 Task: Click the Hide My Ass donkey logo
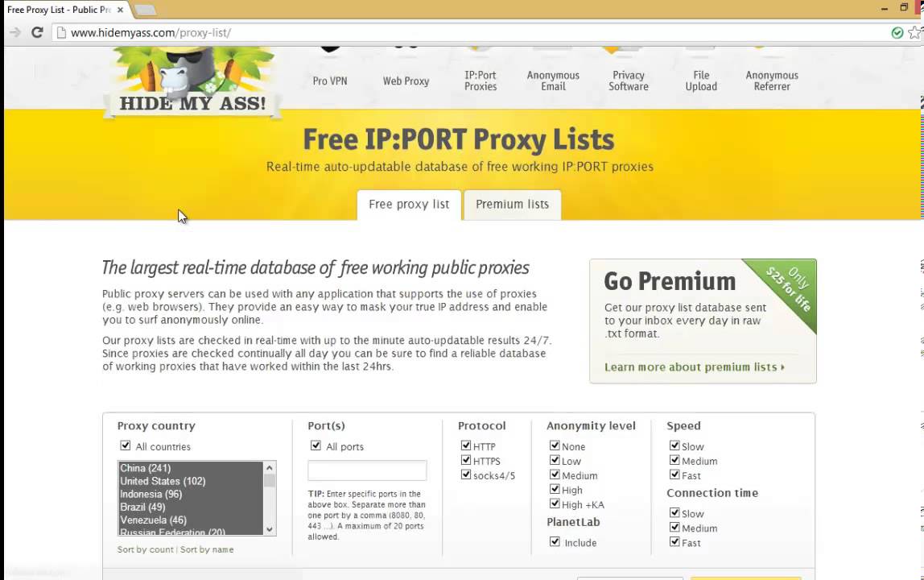[x=192, y=82]
